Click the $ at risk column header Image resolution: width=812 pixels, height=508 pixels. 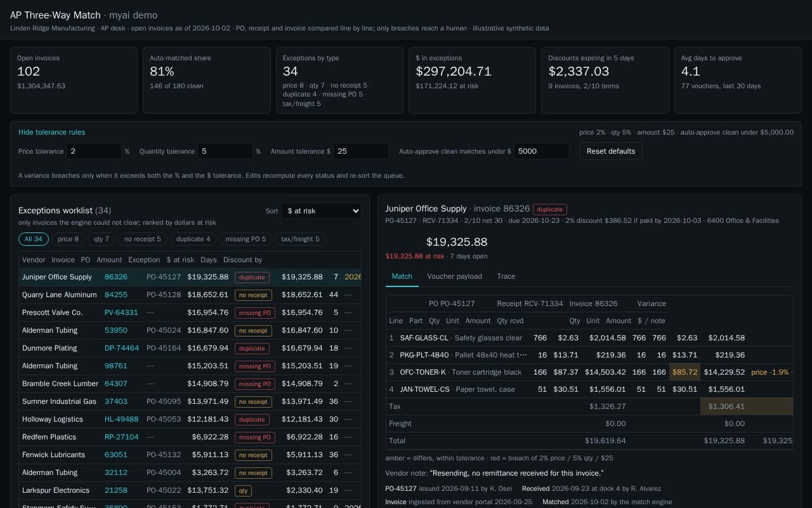tap(180, 260)
